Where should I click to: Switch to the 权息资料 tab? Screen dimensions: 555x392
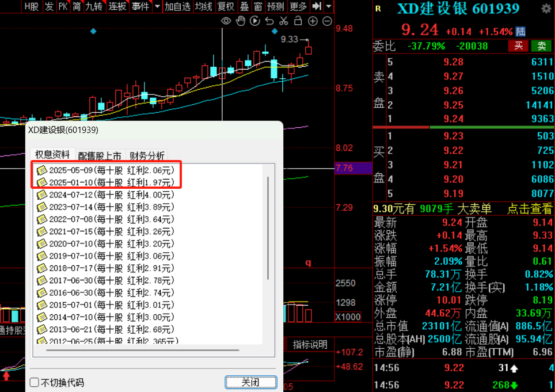[52, 155]
